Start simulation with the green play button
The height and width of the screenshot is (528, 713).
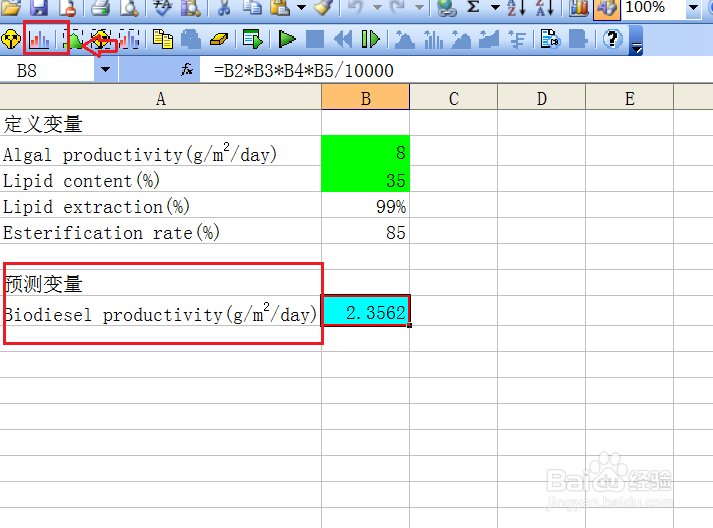[286, 40]
